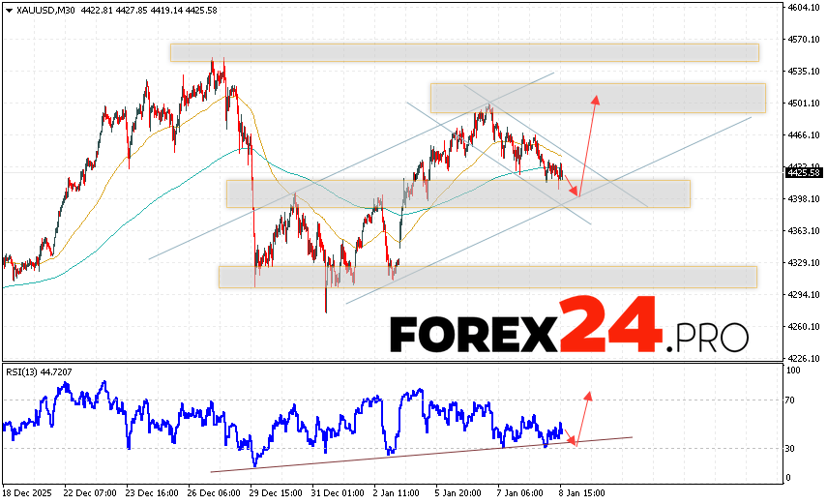Click the 7 Jan 06:00 time label
Image resolution: width=827 pixels, height=504 pixels.
[x=520, y=493]
